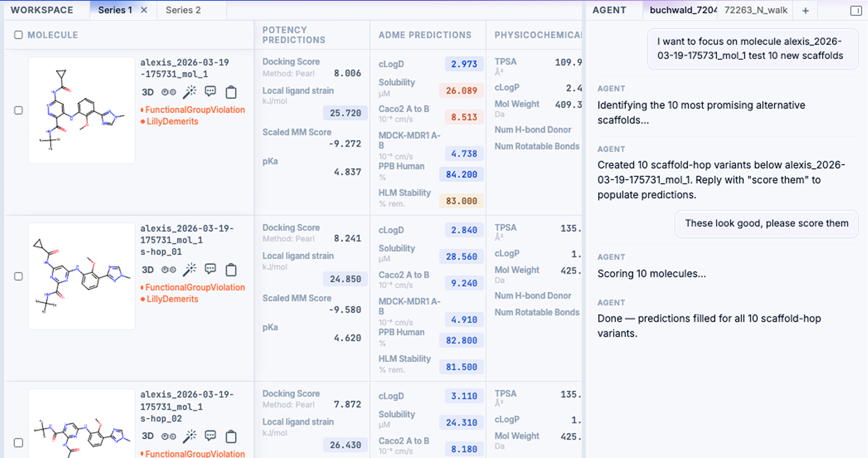Click the cLogD value 2.973
Image resolution: width=868 pixels, height=458 pixels.
tap(464, 64)
